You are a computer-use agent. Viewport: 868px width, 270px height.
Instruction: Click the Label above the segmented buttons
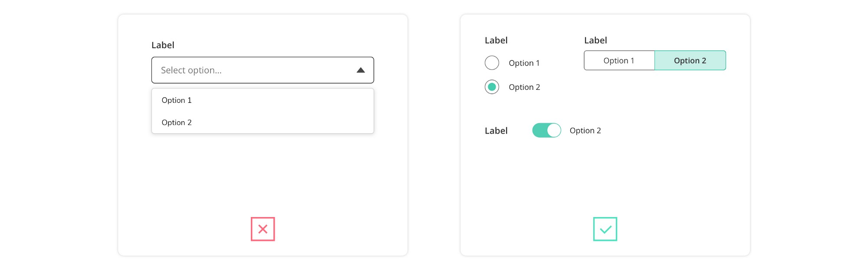(595, 40)
